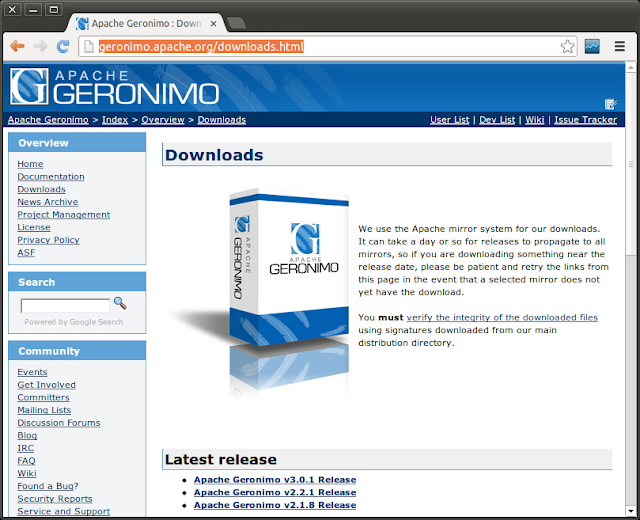This screenshot has width=640, height=520.
Task: Select the Apache Geronimo : Down tab
Action: 146,23
